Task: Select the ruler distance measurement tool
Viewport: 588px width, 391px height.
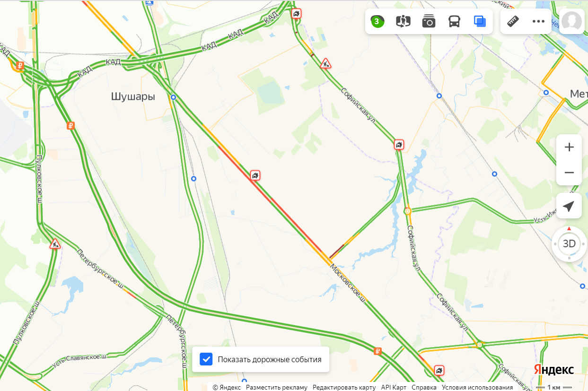Action: [x=513, y=21]
